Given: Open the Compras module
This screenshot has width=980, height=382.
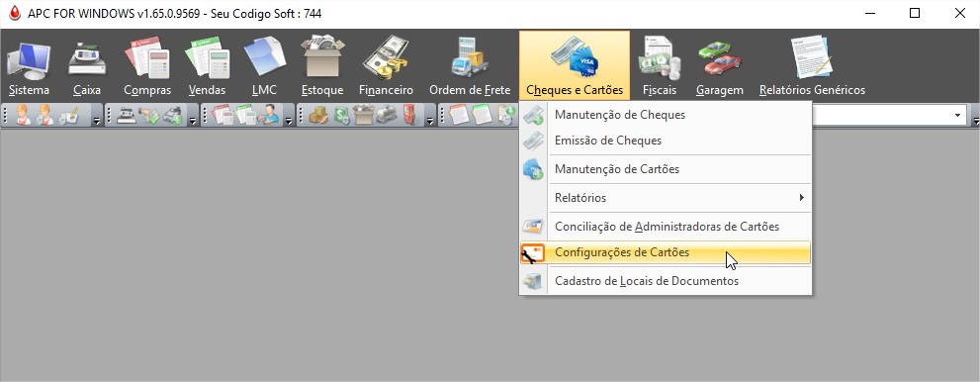Looking at the screenshot, I should pyautogui.click(x=147, y=65).
